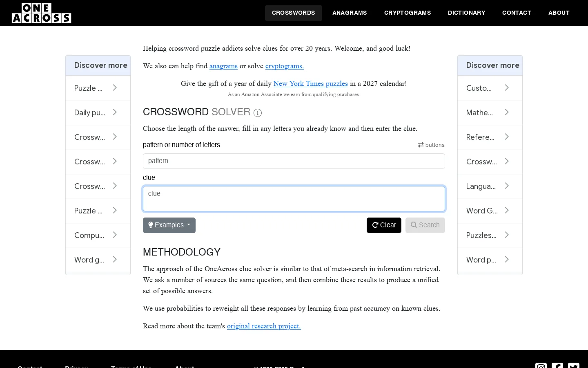Open the original research project link
The image size is (588, 368).
[x=264, y=326]
